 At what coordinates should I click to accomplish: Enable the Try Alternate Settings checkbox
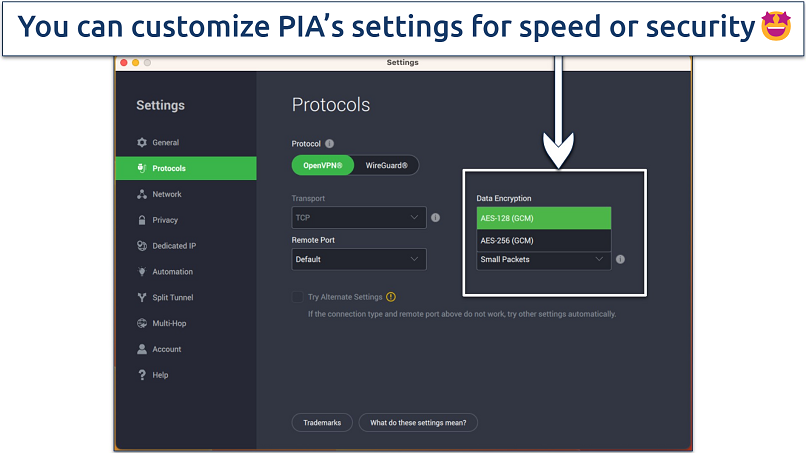(x=297, y=297)
